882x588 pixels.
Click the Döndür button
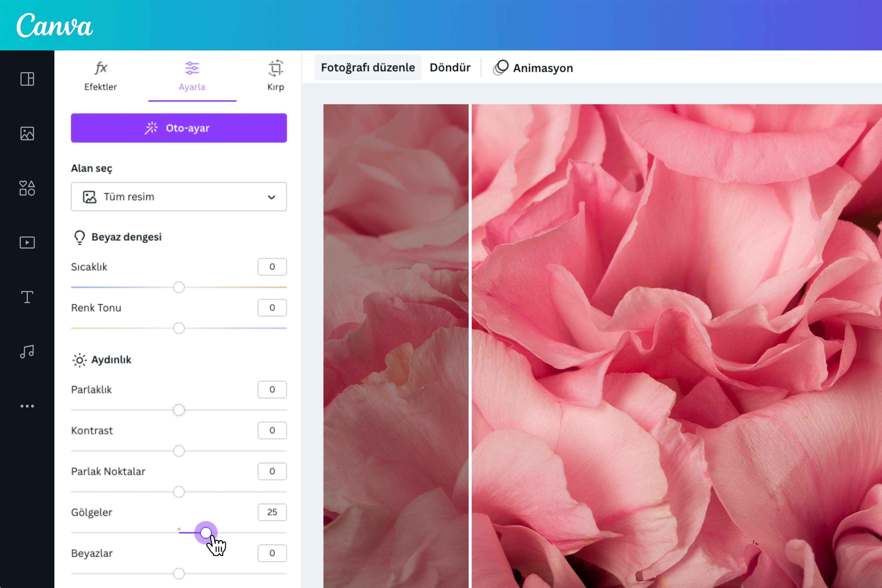(450, 68)
